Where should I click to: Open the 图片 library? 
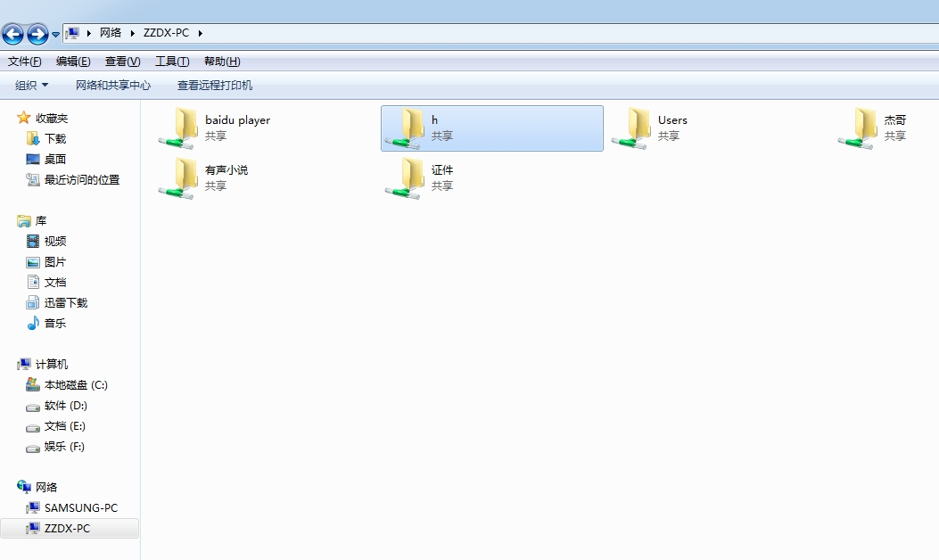coord(55,262)
